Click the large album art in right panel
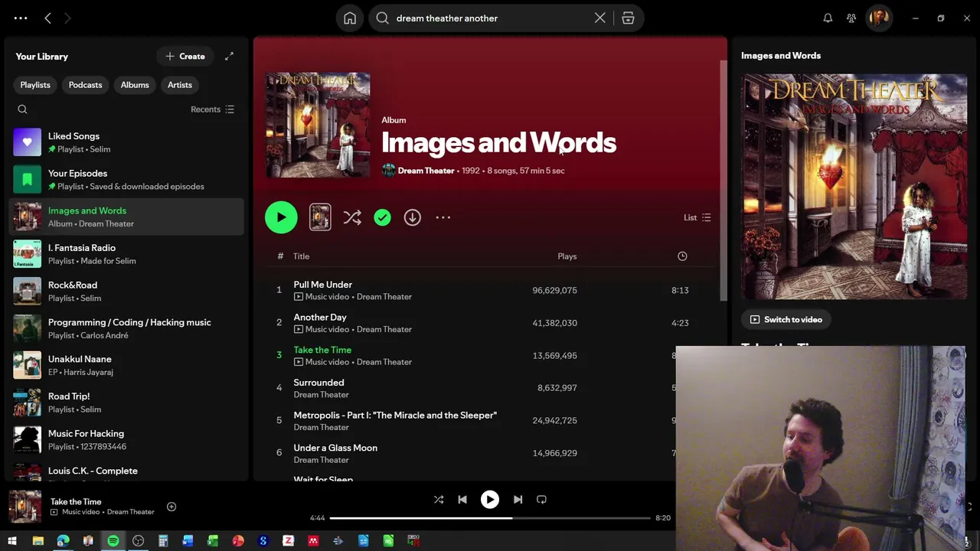The image size is (980, 551). click(x=854, y=187)
